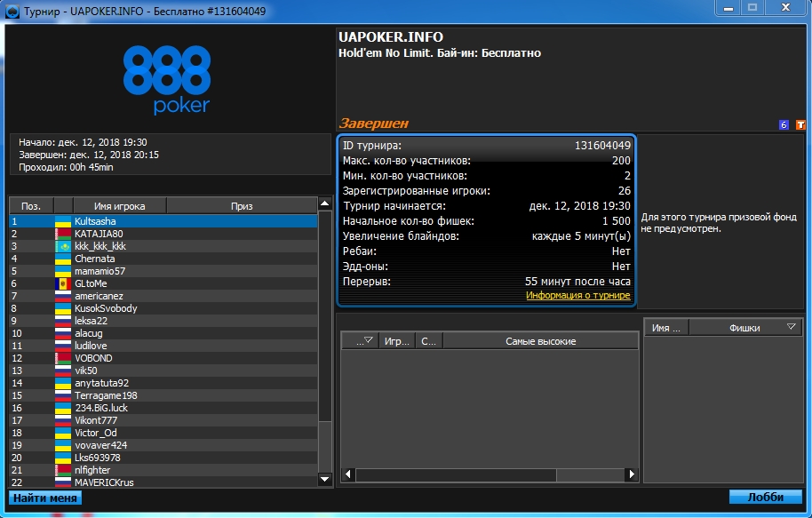Click the Найти меня button
812x518 pixels.
(x=45, y=498)
